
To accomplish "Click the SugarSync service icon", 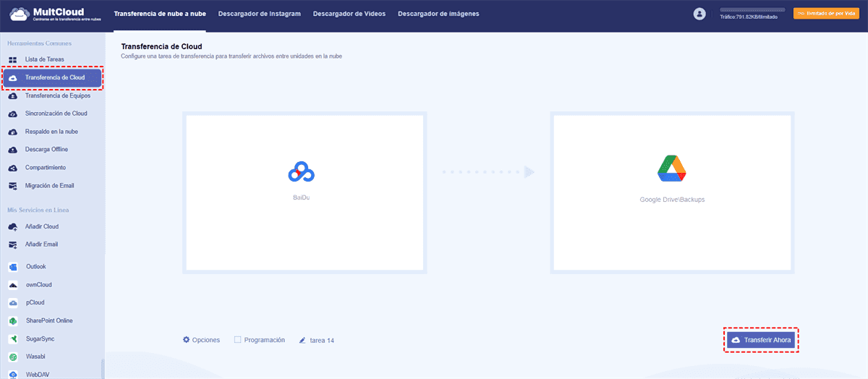I will pyautogui.click(x=13, y=339).
